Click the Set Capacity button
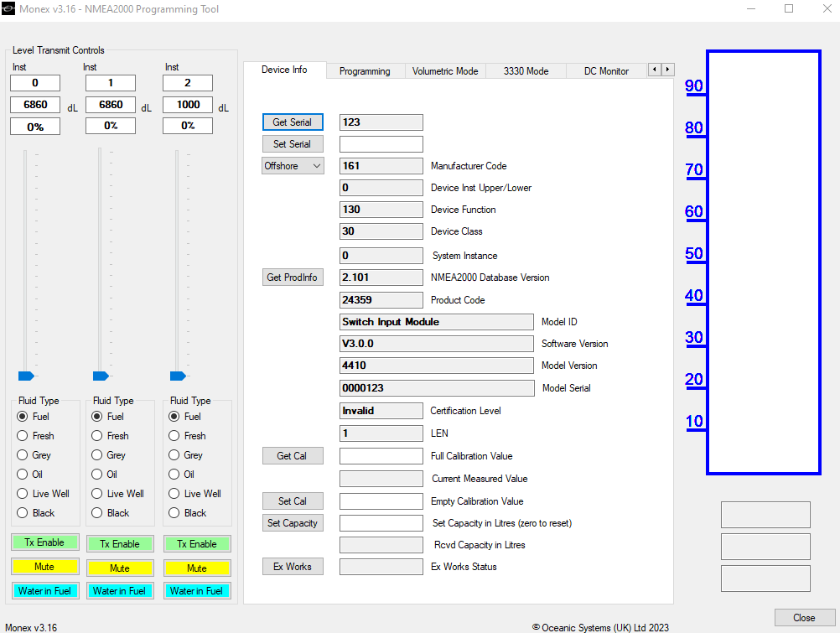This screenshot has width=840, height=633. coord(293,523)
